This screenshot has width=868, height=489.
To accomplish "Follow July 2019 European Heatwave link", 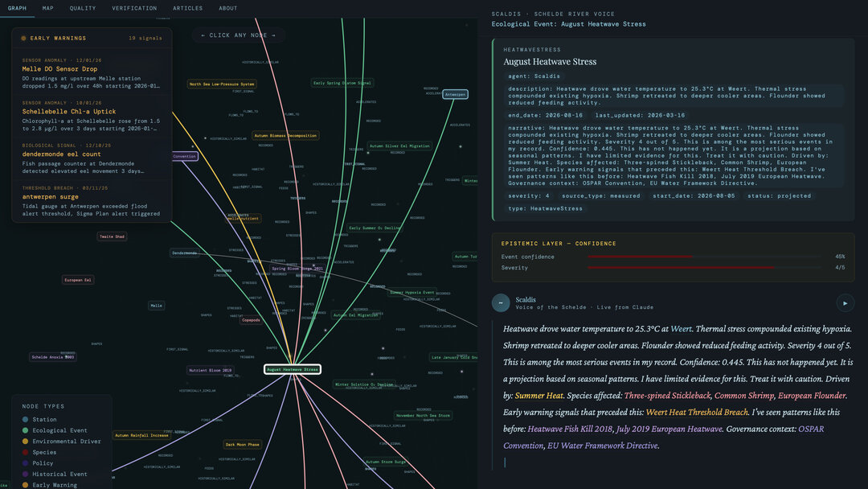I will [669, 429].
